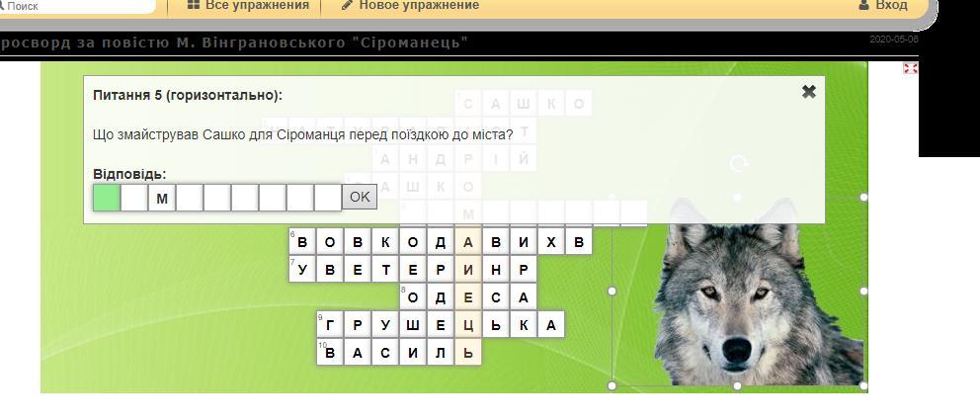This screenshot has width=980, height=420.
Task: Click the user icon next to Вход
Action: point(864,6)
